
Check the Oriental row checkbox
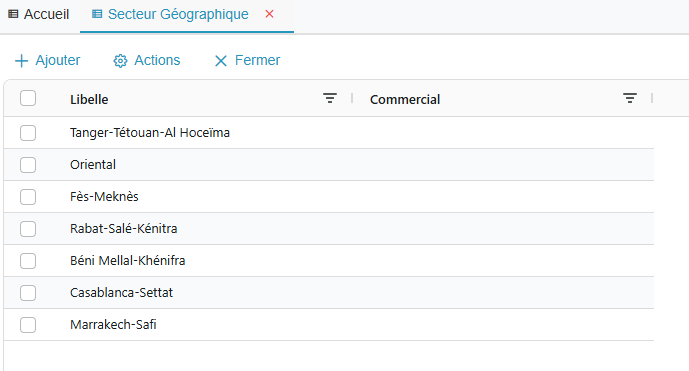[x=28, y=165]
